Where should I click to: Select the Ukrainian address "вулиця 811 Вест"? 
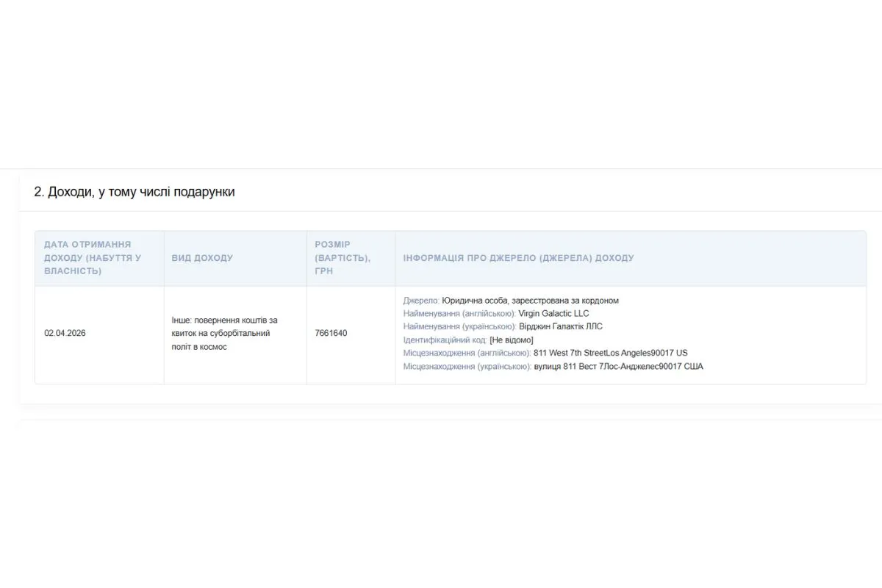(x=565, y=366)
